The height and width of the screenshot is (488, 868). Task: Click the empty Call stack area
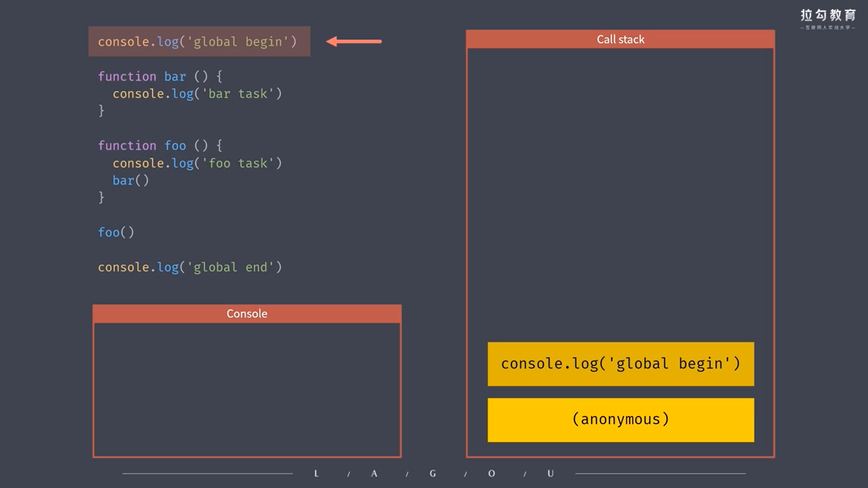(x=620, y=190)
